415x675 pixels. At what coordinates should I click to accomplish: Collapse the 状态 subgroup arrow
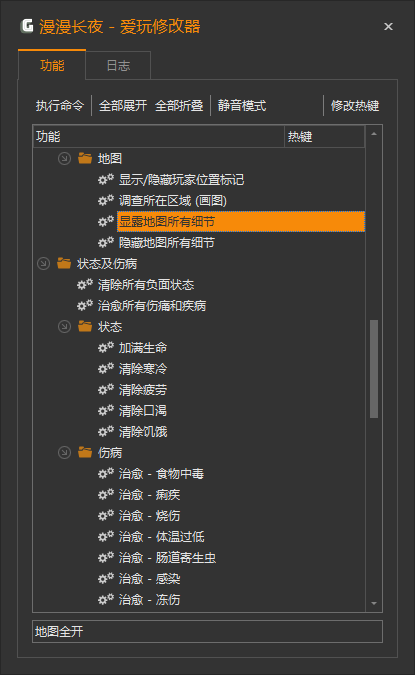click(x=64, y=326)
